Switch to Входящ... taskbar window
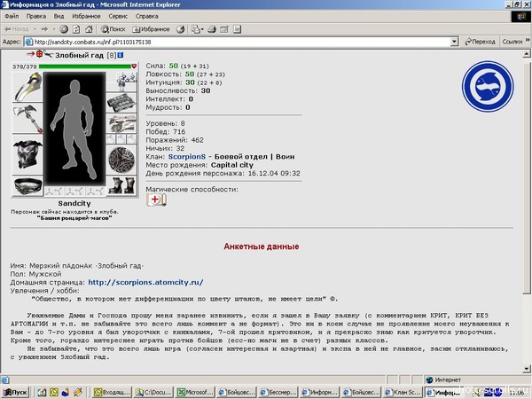532x399 pixels. 112,393
